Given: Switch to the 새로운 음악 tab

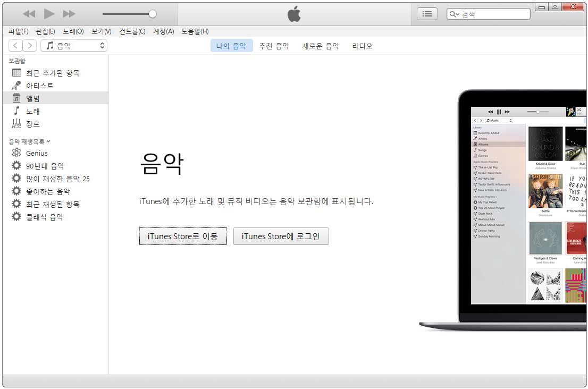Looking at the screenshot, I should (321, 46).
